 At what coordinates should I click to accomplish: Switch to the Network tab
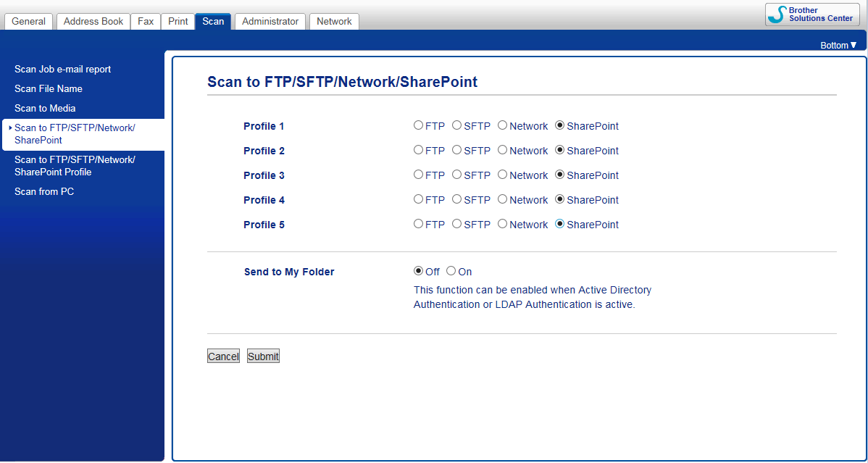334,21
